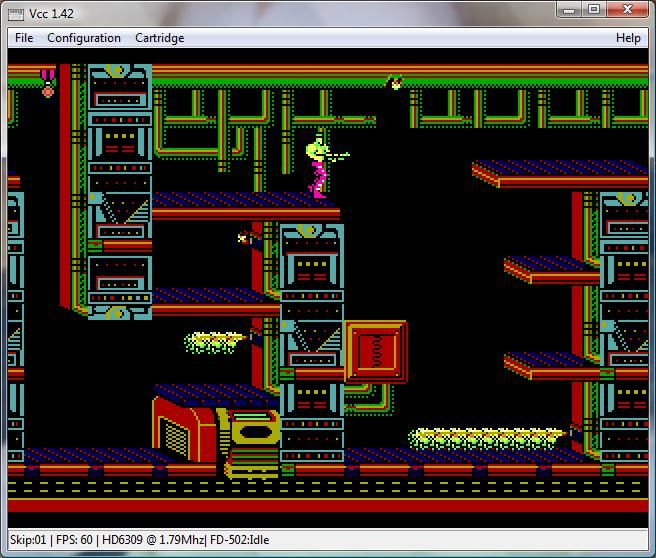Click the 'FPS: 60' status bar entry
The width and height of the screenshot is (656, 558).
click(74, 540)
